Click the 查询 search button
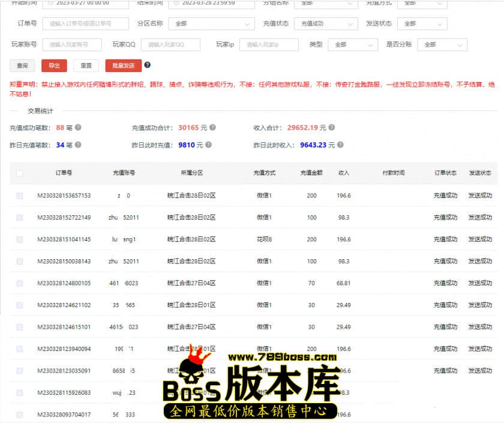 [x=22, y=66]
